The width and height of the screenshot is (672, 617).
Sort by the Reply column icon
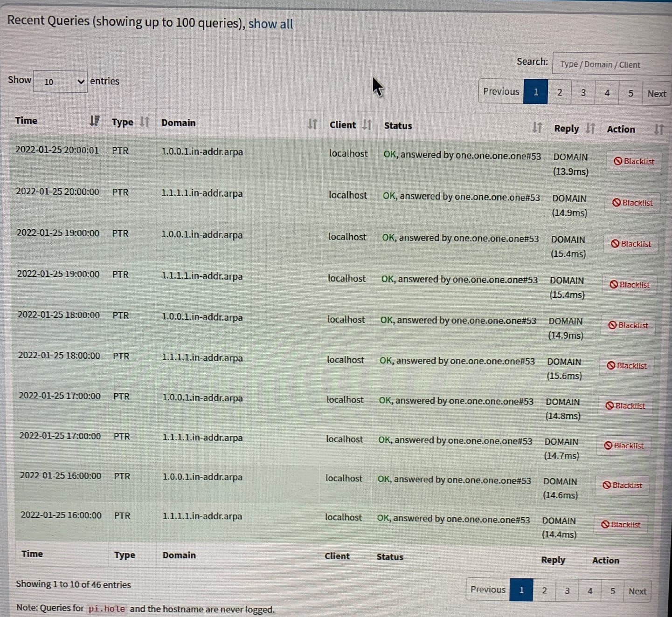click(x=590, y=128)
